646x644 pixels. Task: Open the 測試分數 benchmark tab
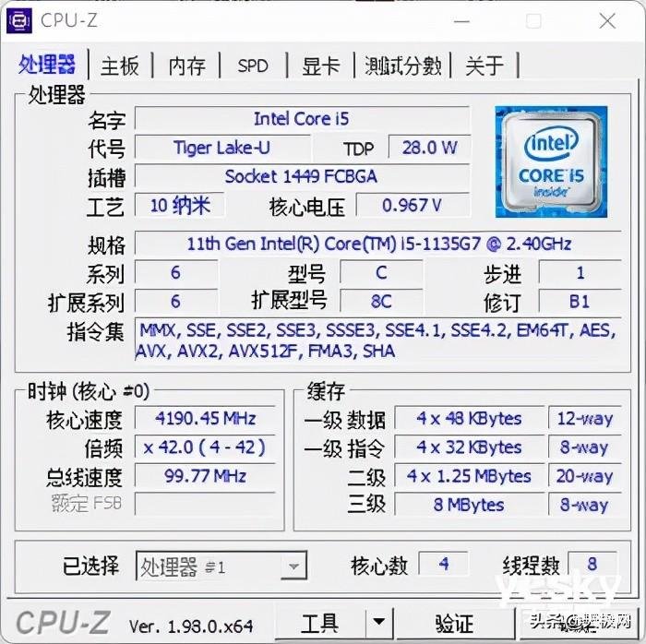pos(402,66)
